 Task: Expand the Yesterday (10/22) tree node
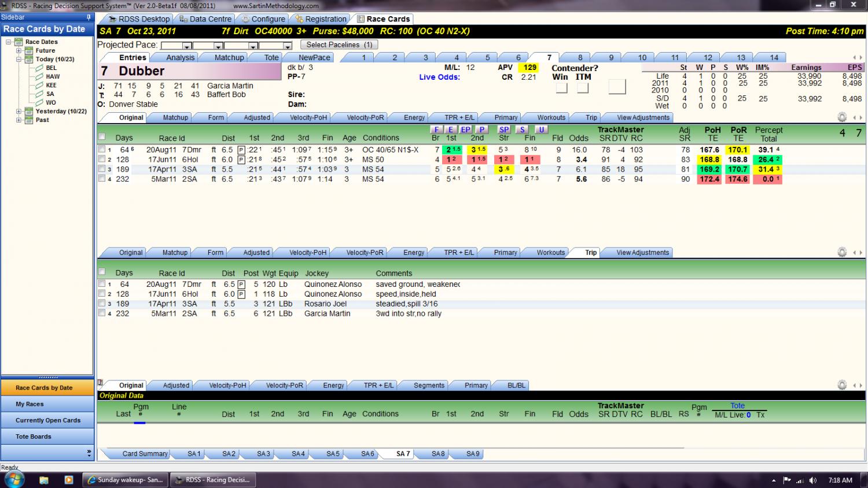click(19, 111)
